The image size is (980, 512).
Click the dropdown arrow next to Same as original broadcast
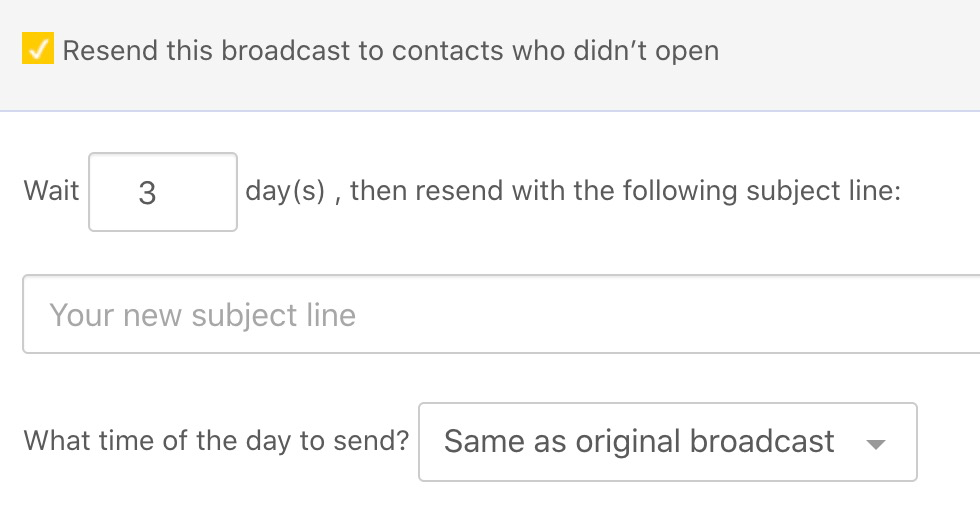pyautogui.click(x=875, y=444)
